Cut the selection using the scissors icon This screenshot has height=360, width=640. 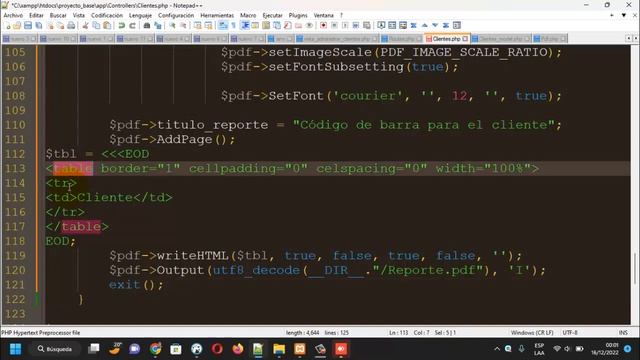pos(85,26)
